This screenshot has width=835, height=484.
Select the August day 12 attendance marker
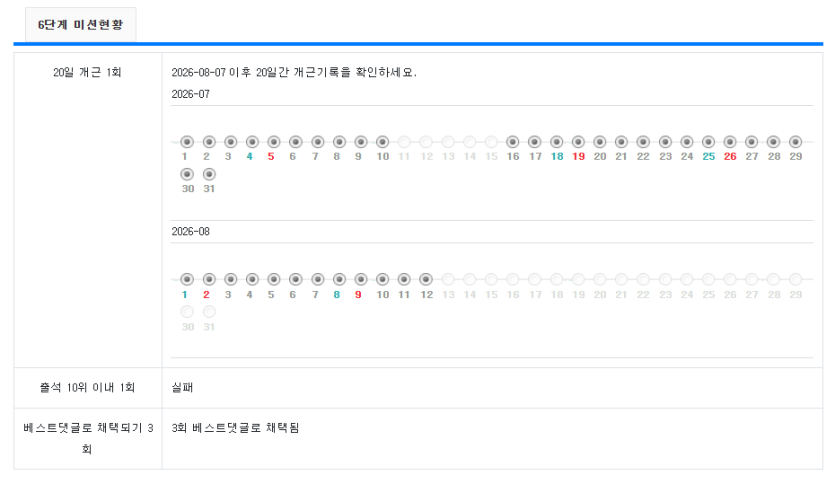pyautogui.click(x=425, y=279)
